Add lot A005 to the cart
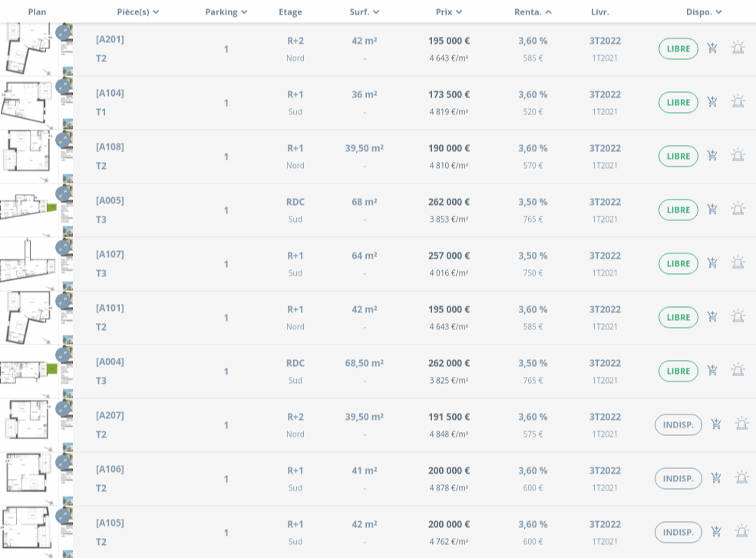 click(x=712, y=209)
